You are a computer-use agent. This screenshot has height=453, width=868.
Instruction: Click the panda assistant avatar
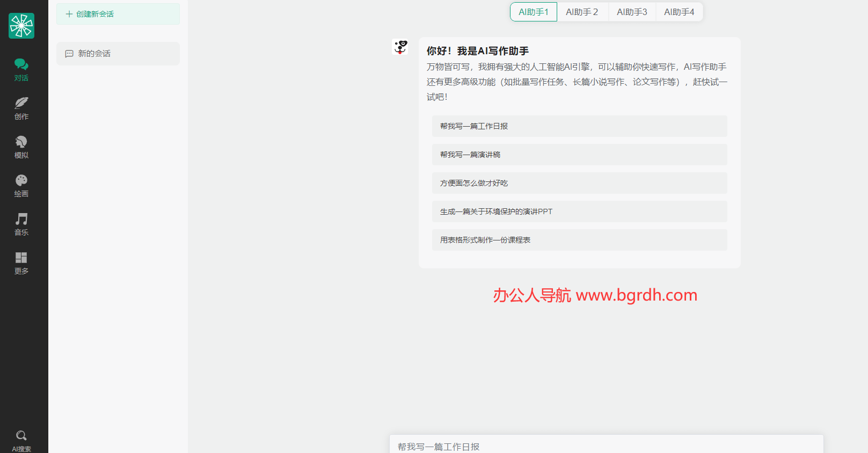(400, 48)
